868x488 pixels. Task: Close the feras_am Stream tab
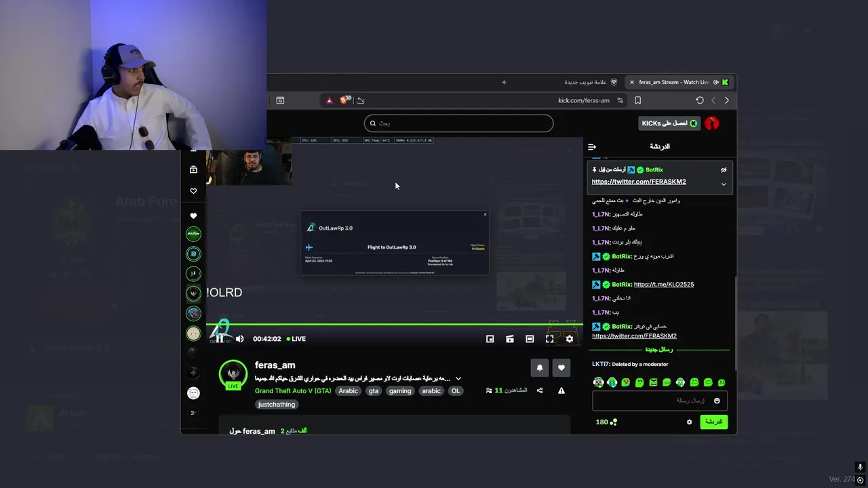(x=632, y=82)
